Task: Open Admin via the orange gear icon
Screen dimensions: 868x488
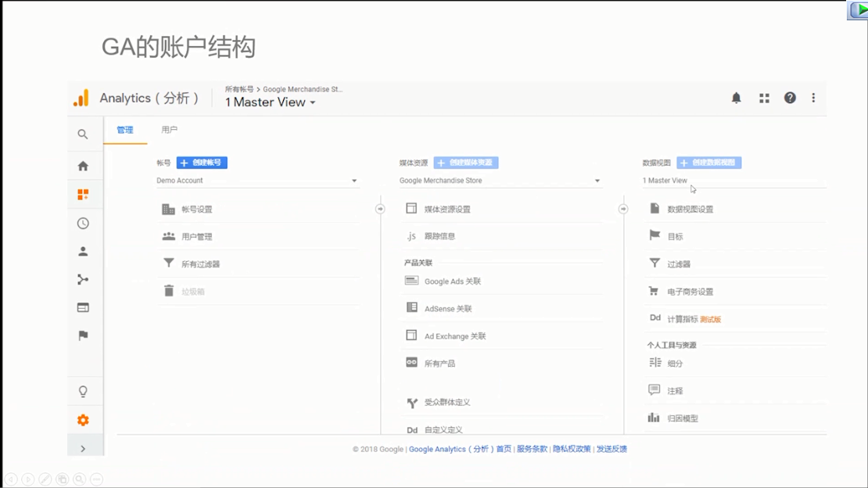Action: pyautogui.click(x=82, y=420)
